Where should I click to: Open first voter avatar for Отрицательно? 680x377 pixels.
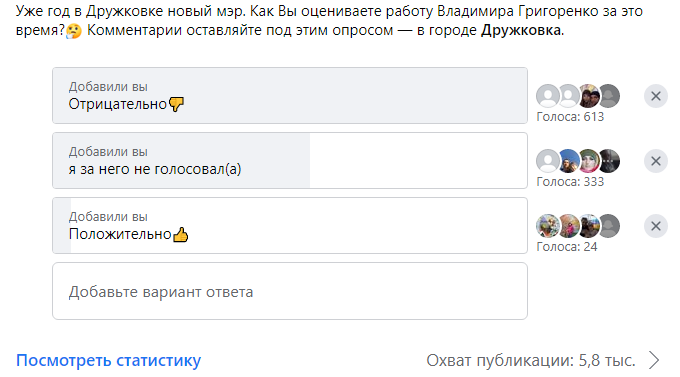[x=548, y=96]
